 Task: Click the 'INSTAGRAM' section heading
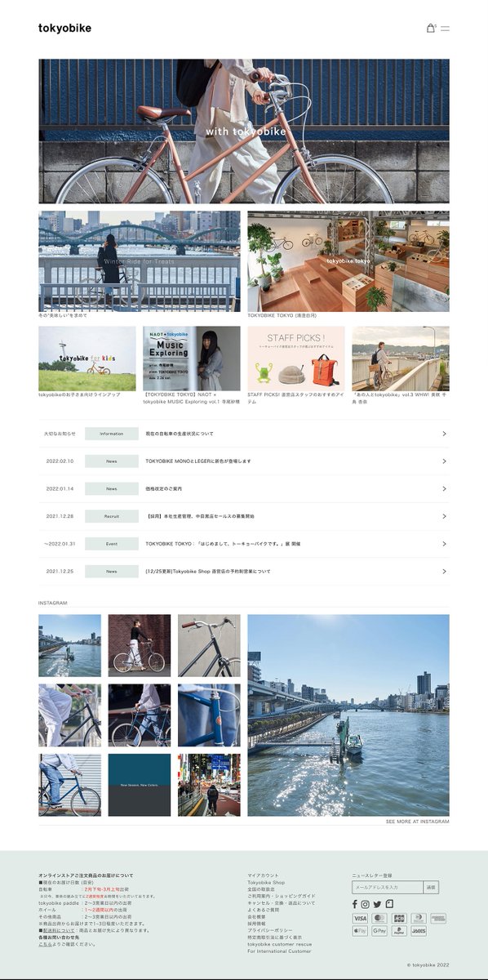click(x=53, y=603)
